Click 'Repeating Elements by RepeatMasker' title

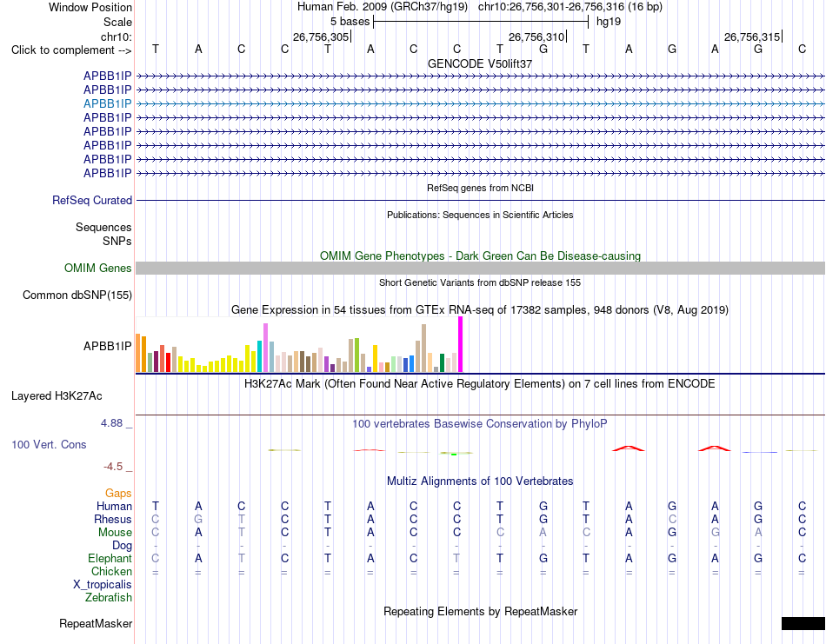click(x=480, y=611)
